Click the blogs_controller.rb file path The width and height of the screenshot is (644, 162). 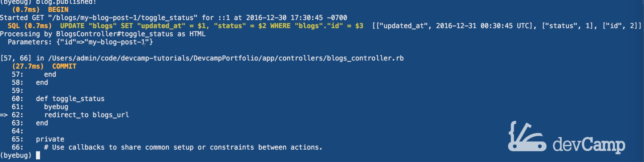click(226, 58)
